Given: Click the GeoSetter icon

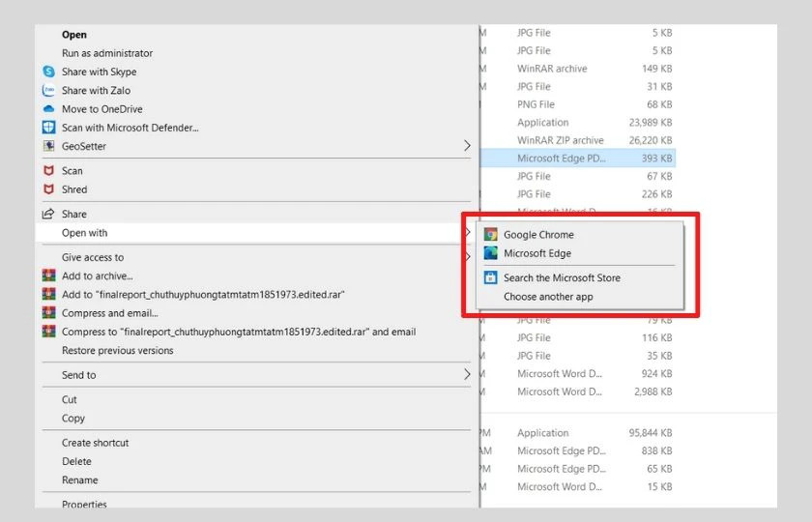Looking at the screenshot, I should 48,146.
